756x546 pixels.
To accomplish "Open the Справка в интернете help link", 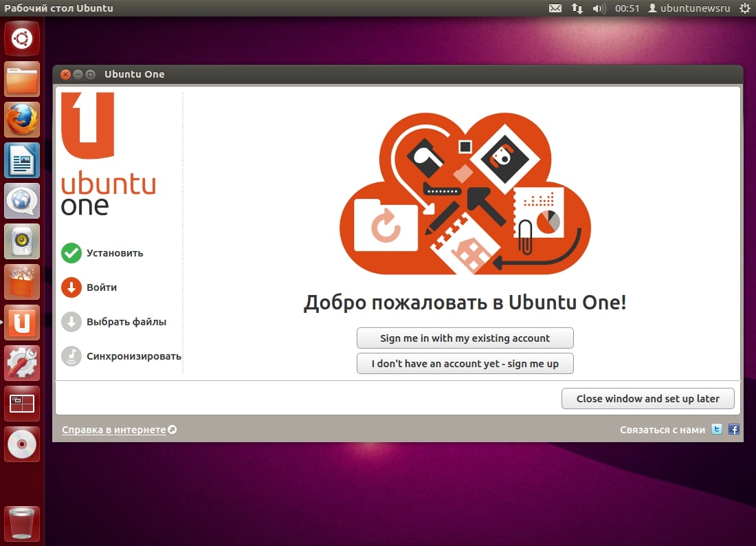I will [114, 429].
